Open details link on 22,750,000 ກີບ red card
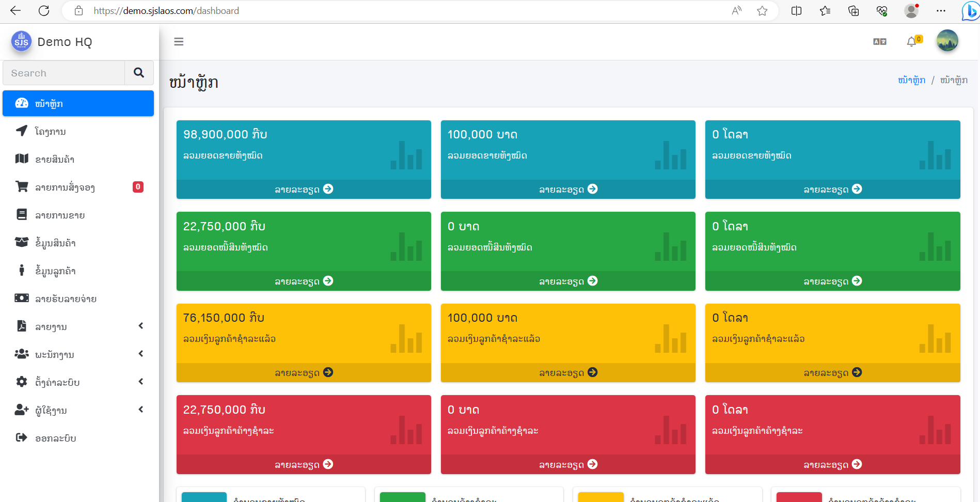980x502 pixels. (x=304, y=464)
